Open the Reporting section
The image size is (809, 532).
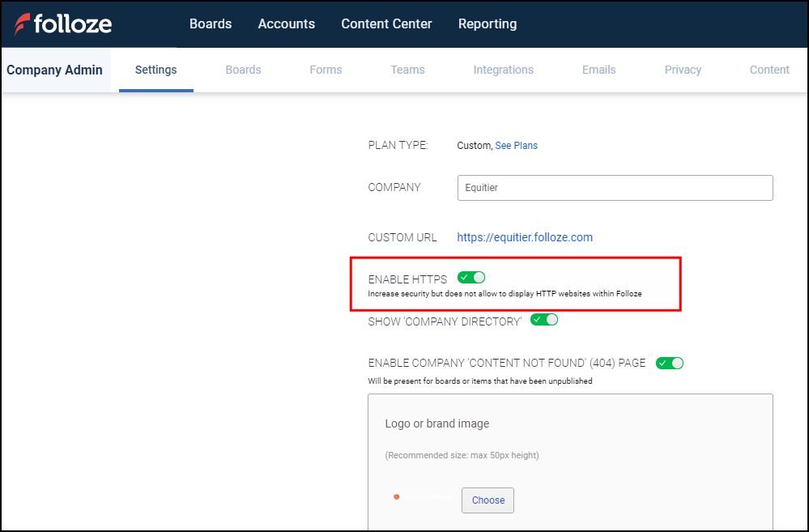point(488,24)
